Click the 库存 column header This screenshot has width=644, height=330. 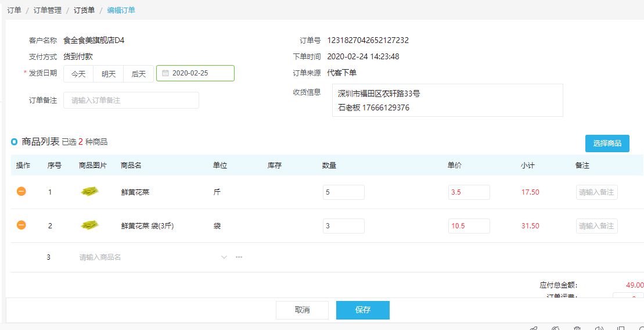[x=274, y=165]
